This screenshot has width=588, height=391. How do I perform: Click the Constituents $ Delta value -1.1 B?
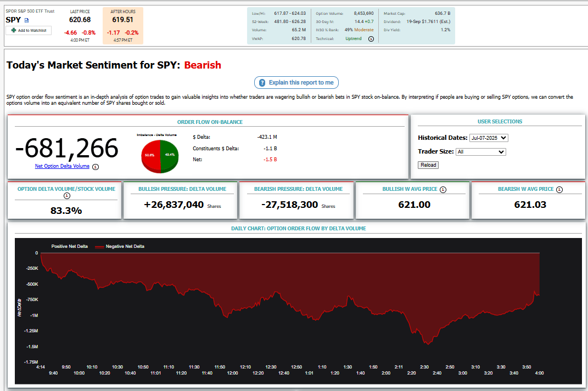point(270,149)
